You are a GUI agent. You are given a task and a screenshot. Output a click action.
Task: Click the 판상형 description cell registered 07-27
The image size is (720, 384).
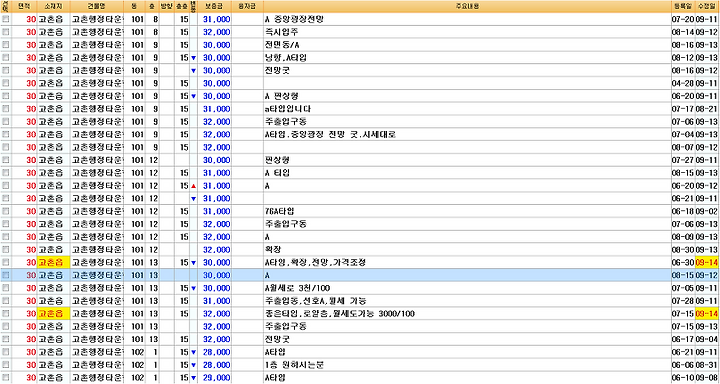[467, 160]
